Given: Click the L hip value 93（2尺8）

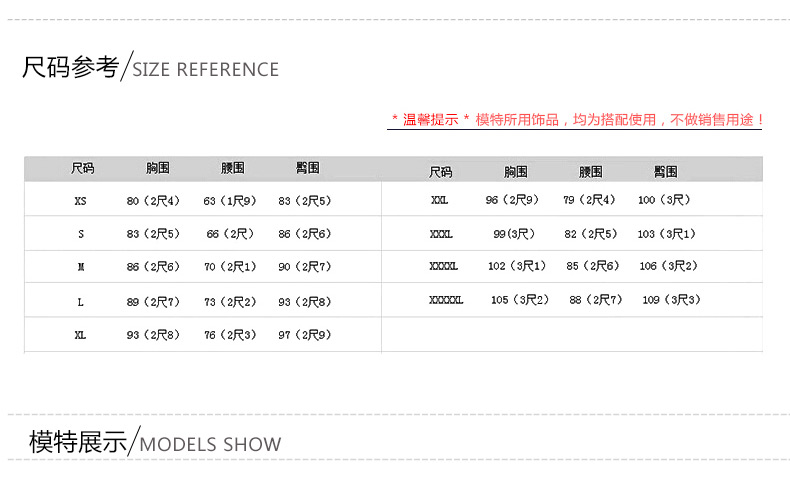Looking at the screenshot, I should coord(305,302).
